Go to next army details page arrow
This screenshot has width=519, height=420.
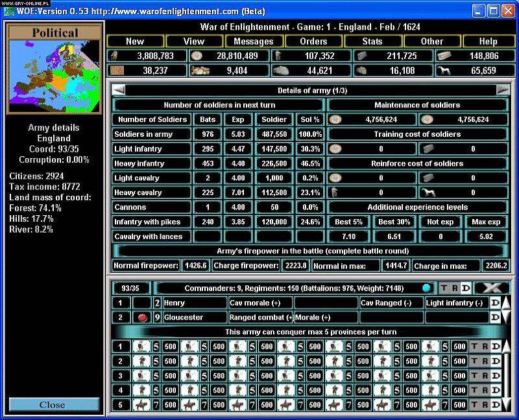click(503, 90)
